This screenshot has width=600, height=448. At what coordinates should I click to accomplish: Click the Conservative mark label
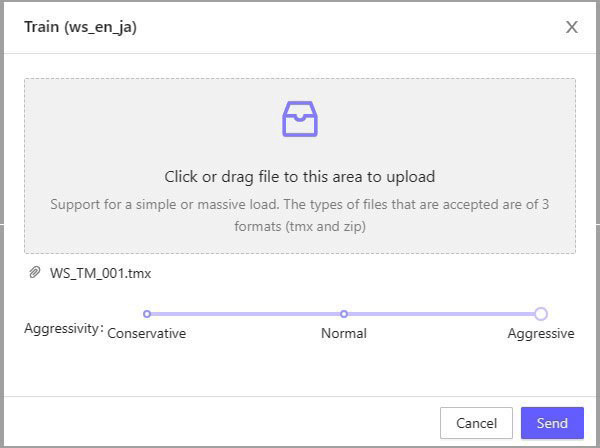pyautogui.click(x=147, y=334)
